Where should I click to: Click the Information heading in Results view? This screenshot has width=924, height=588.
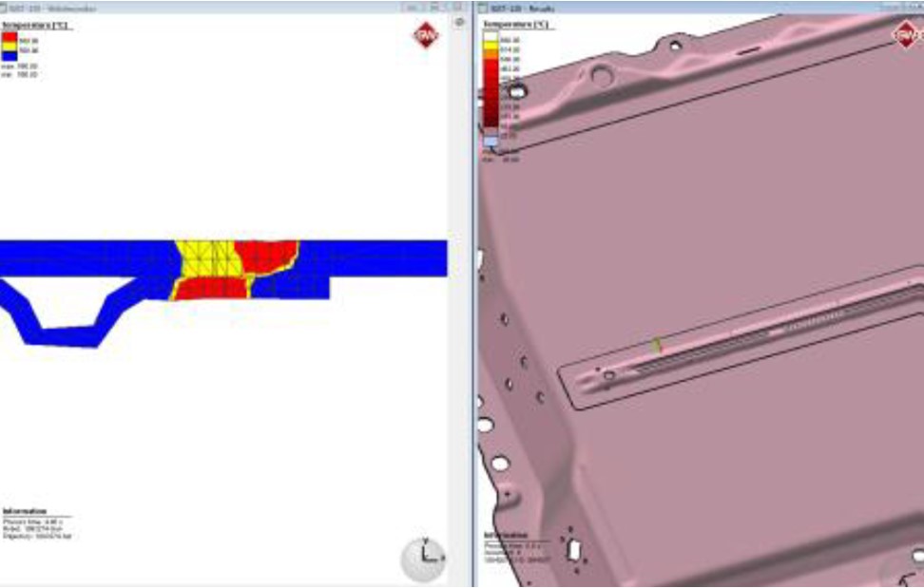(x=506, y=535)
